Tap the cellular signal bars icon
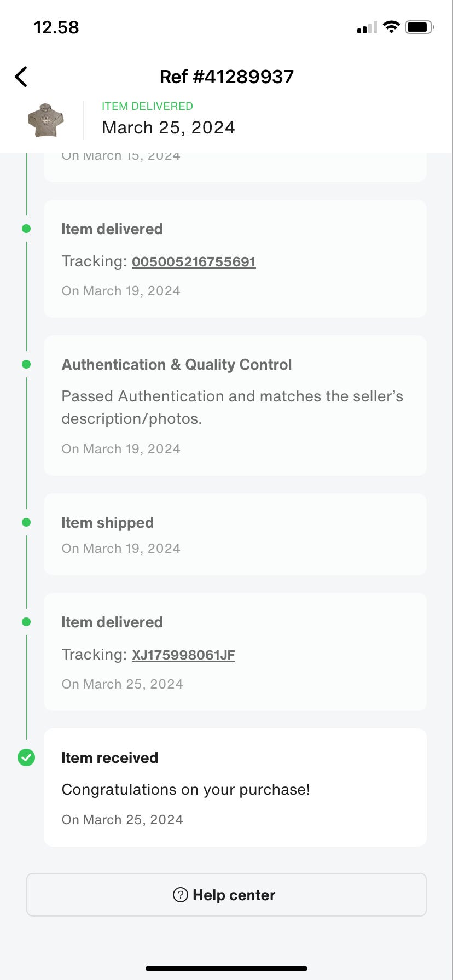The image size is (453, 980). 367,27
